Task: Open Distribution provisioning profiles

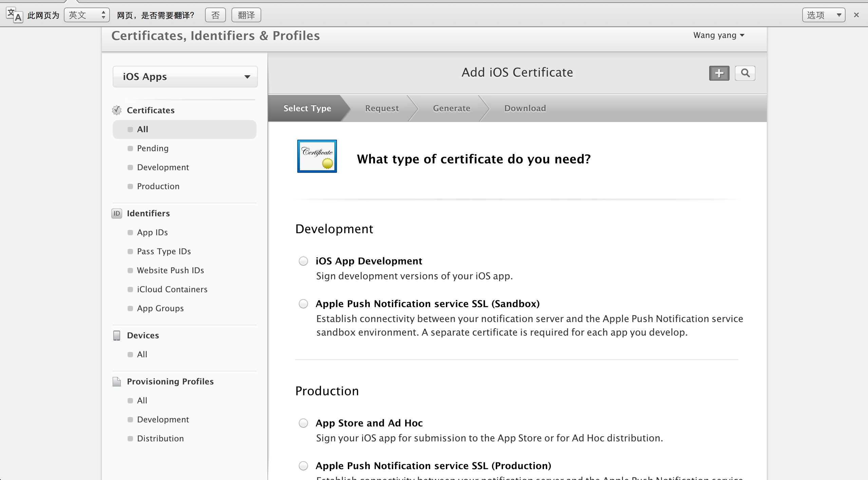Action: (160, 438)
